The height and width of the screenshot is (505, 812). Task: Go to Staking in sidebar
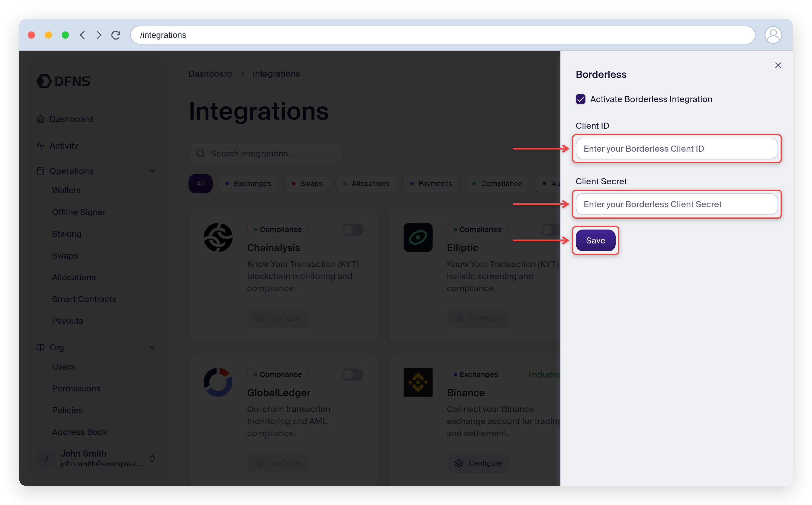(66, 234)
